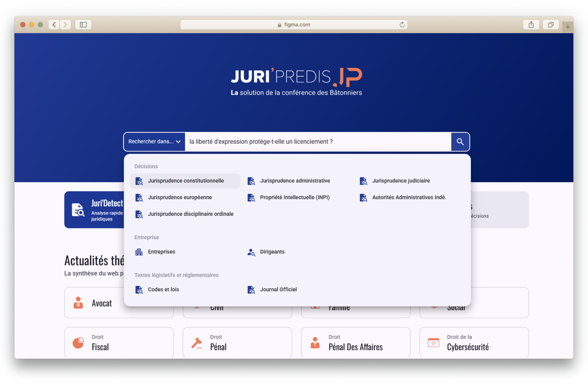The height and width of the screenshot is (385, 588).
Task: Click the pie chart icon for Fiscal
Action: pyautogui.click(x=78, y=343)
